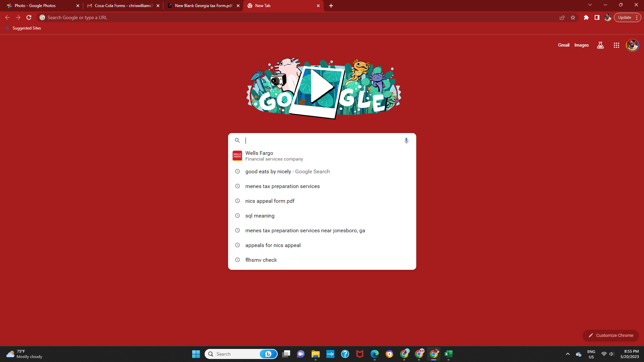
Task: Open the myHP app on taskbar
Action: pyautogui.click(x=330, y=354)
